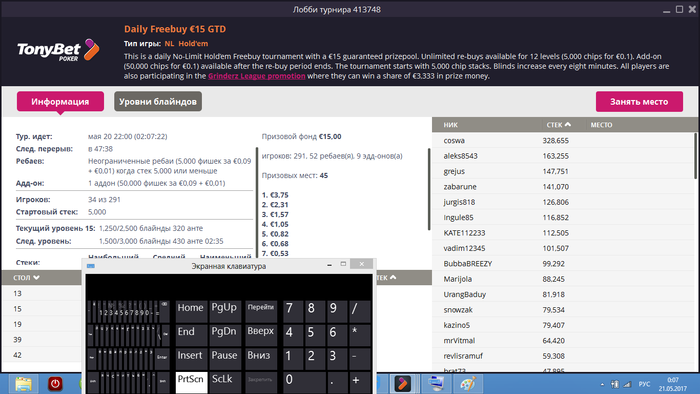Screen dimensions: 700x394
Task: Show hidden tray icons arrow
Action: point(602,384)
